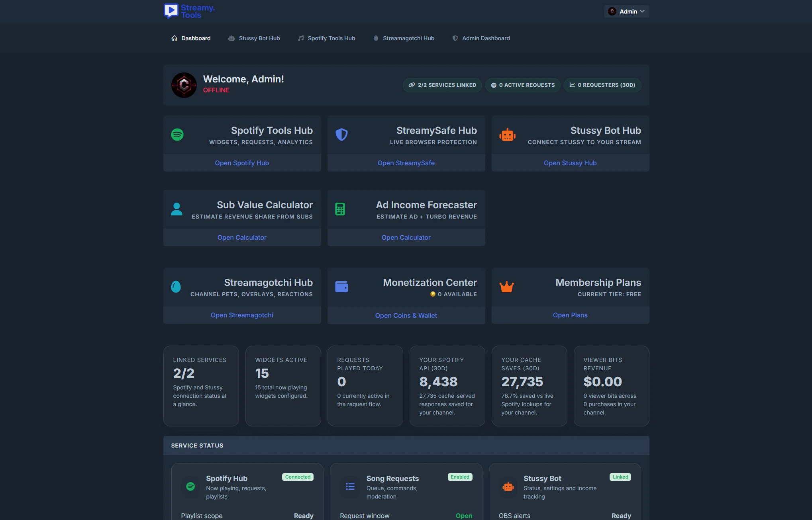Open Coins & Wallet link
The width and height of the screenshot is (812, 520).
tap(406, 316)
